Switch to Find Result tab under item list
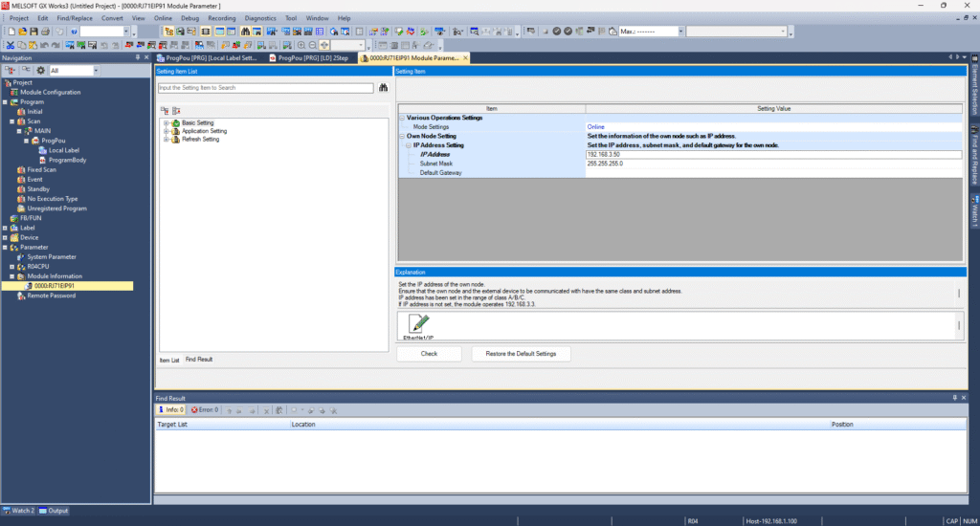Image resolution: width=980 pixels, height=526 pixels. [199, 360]
